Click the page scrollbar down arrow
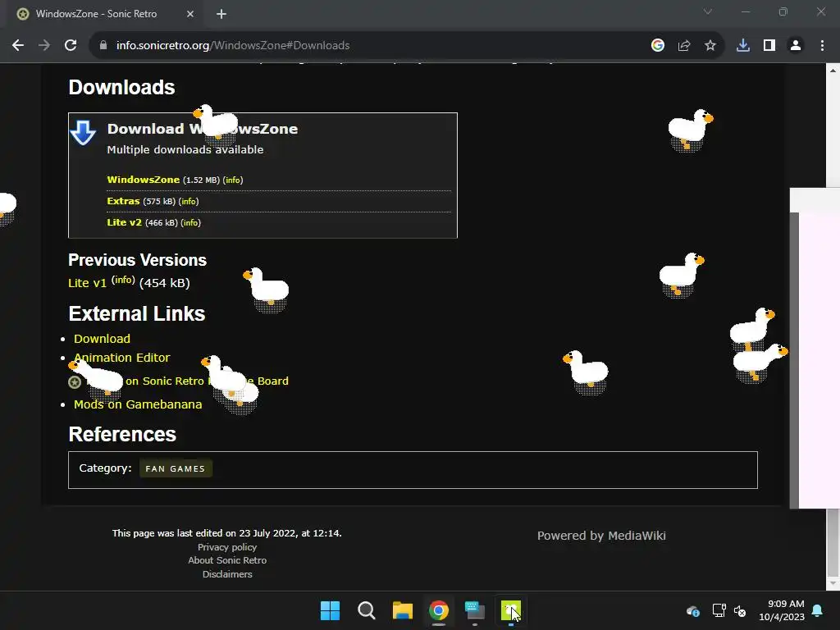 click(x=833, y=583)
